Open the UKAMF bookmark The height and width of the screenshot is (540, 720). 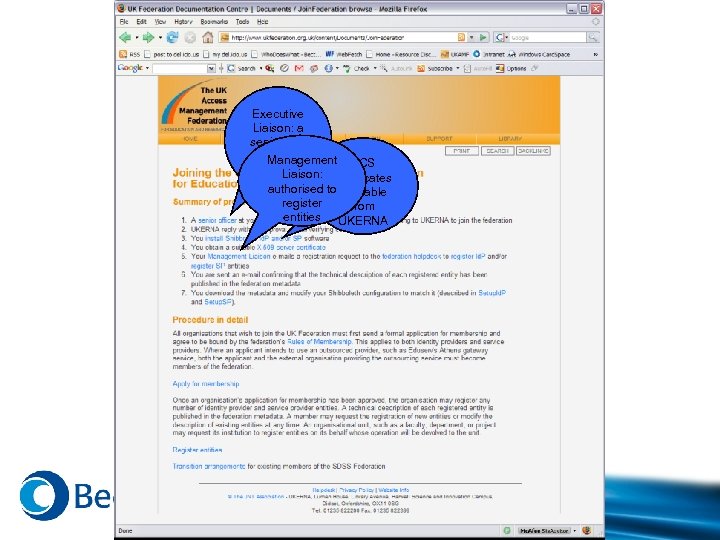coord(455,54)
